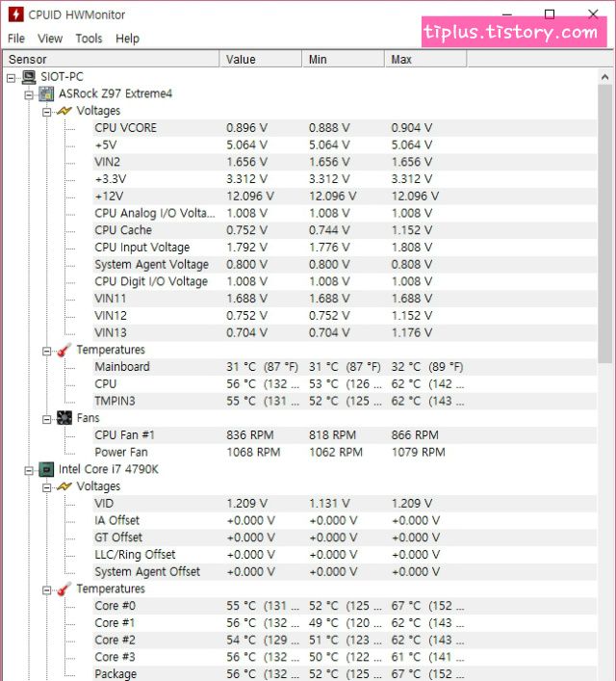Viewport: 616px width, 681px height.
Task: Select the IA Offset row
Action: (x=345, y=520)
